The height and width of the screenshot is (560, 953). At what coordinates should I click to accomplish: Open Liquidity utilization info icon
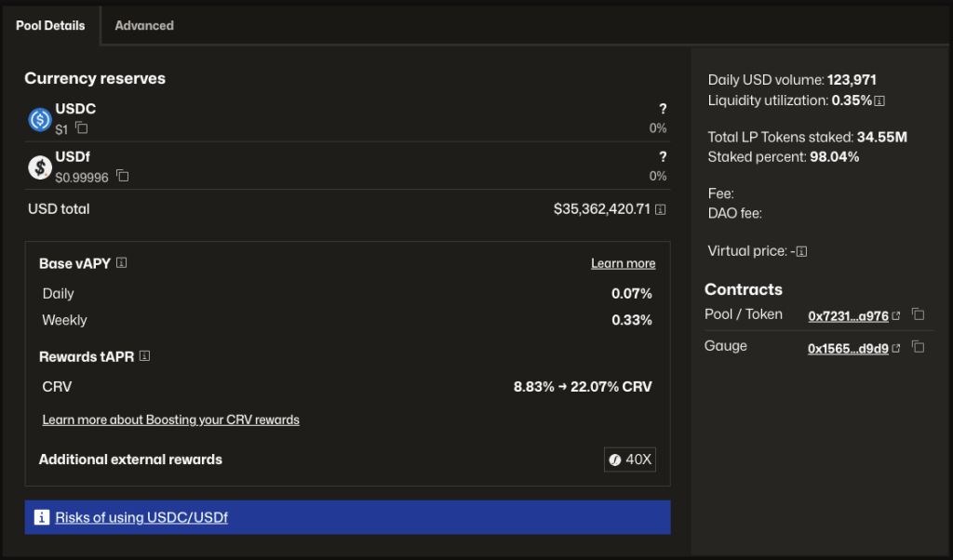pos(879,100)
